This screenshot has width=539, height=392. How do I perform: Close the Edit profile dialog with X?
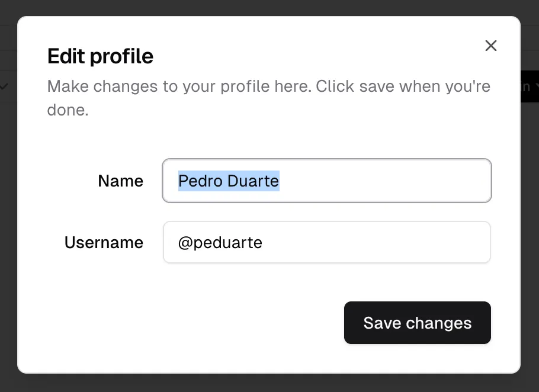pos(490,46)
